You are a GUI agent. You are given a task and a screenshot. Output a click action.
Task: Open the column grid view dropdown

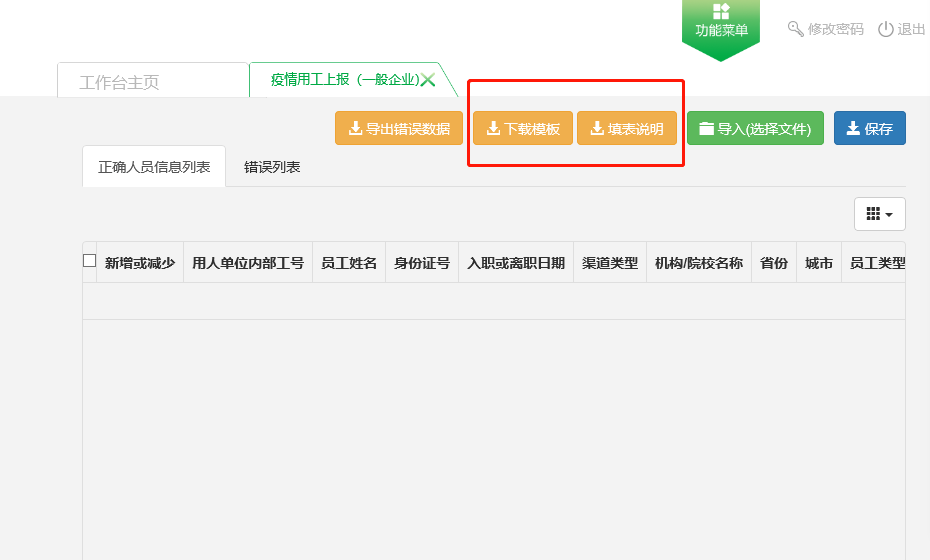tap(879, 214)
